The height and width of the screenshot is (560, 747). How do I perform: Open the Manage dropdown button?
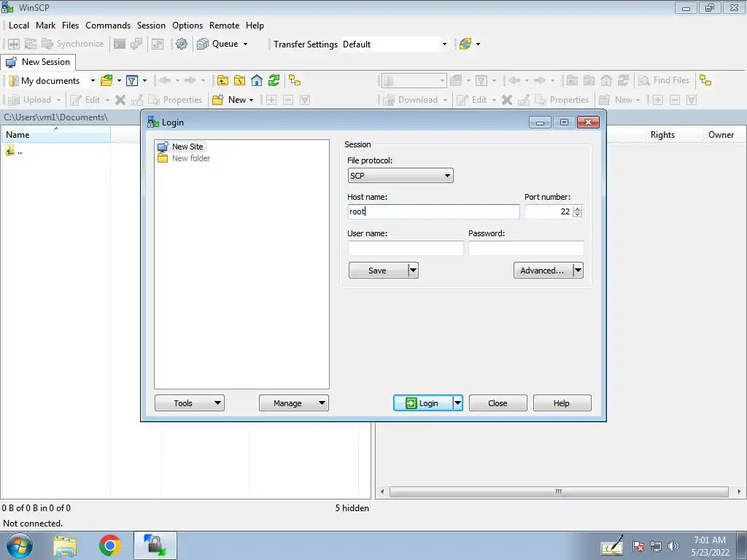294,403
